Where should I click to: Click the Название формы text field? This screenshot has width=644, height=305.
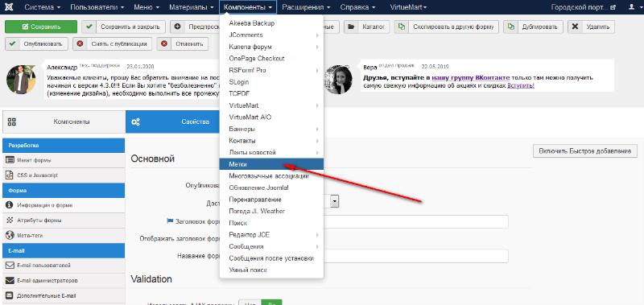[415, 256]
